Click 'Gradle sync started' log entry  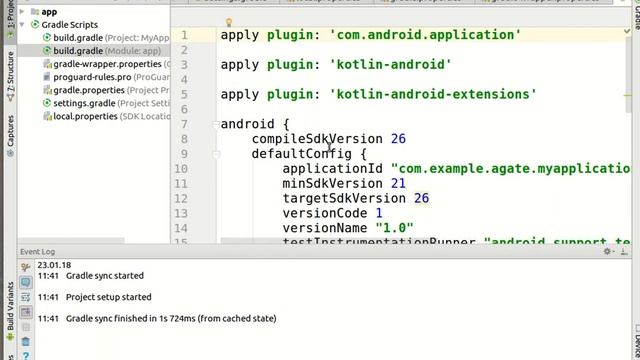[x=105, y=276]
